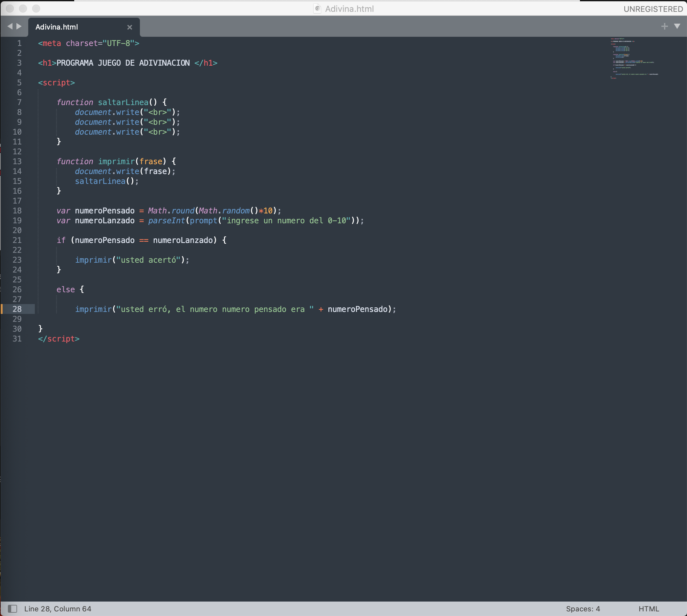Open the Spaces: 4 indentation menu
Image resolution: width=687 pixels, height=616 pixels.
[583, 608]
